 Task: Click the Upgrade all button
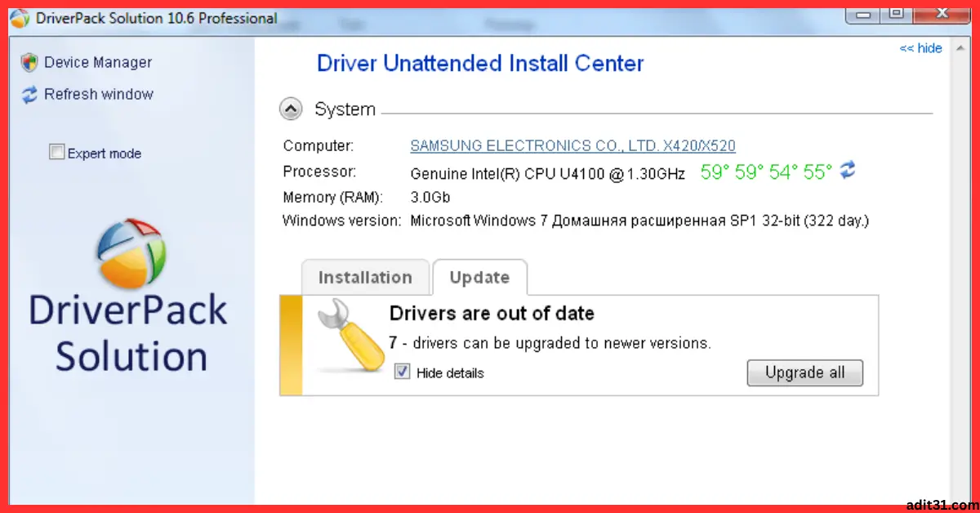pyautogui.click(x=804, y=372)
